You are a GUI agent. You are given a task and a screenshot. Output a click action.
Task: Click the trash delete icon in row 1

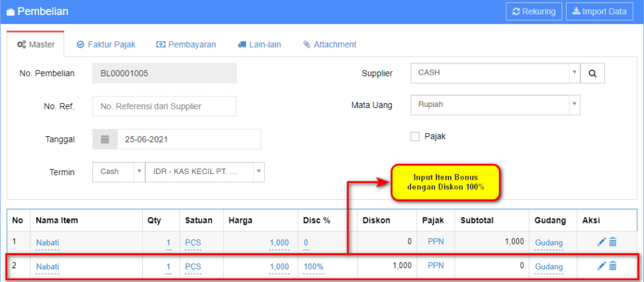point(613,242)
